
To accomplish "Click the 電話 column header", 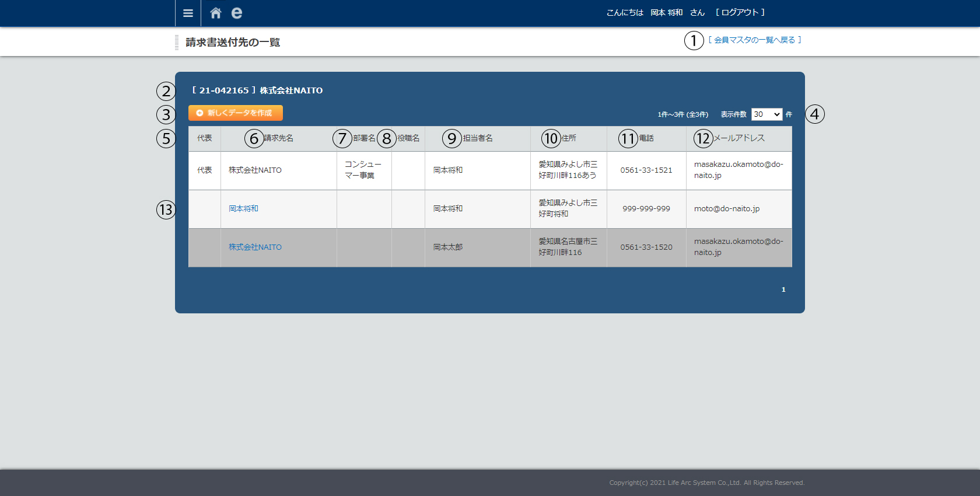I will pos(646,138).
